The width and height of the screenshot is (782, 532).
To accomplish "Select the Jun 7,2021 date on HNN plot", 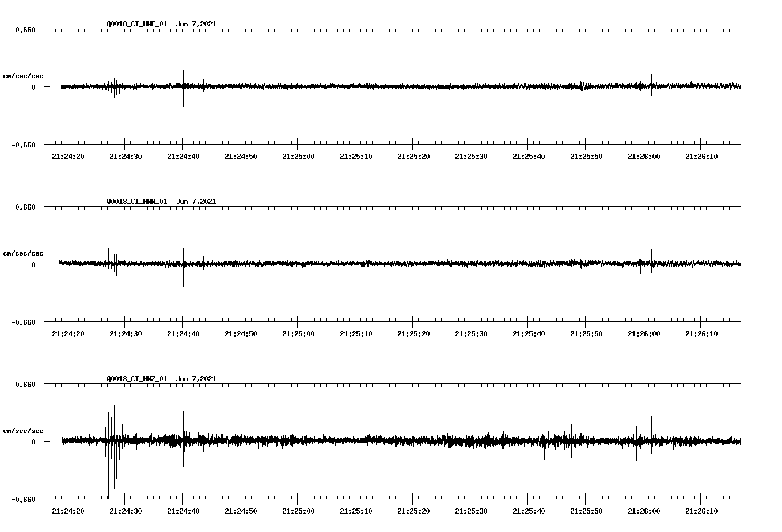I will coord(196,202).
